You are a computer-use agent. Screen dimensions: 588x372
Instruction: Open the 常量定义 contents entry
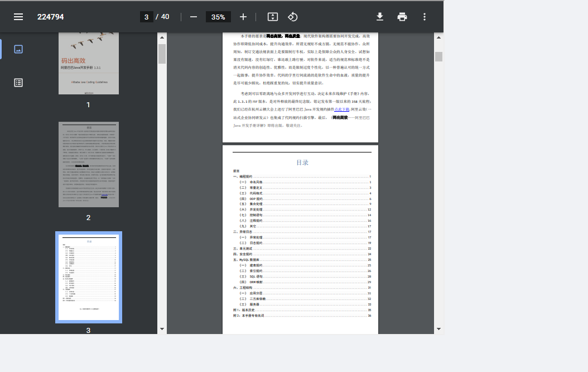(x=305, y=188)
